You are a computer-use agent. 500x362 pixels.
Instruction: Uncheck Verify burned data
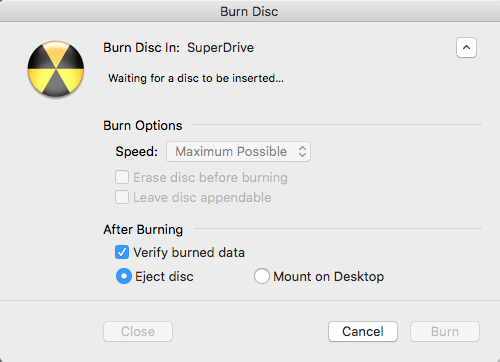(x=122, y=252)
